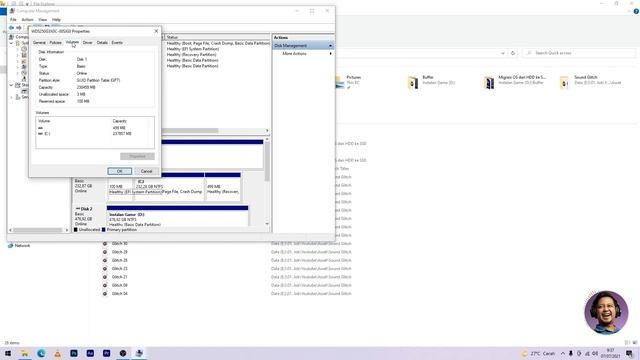The width and height of the screenshot is (640, 360).
Task: Click the Search Quick access field in File Explorer
Action: 579,53
